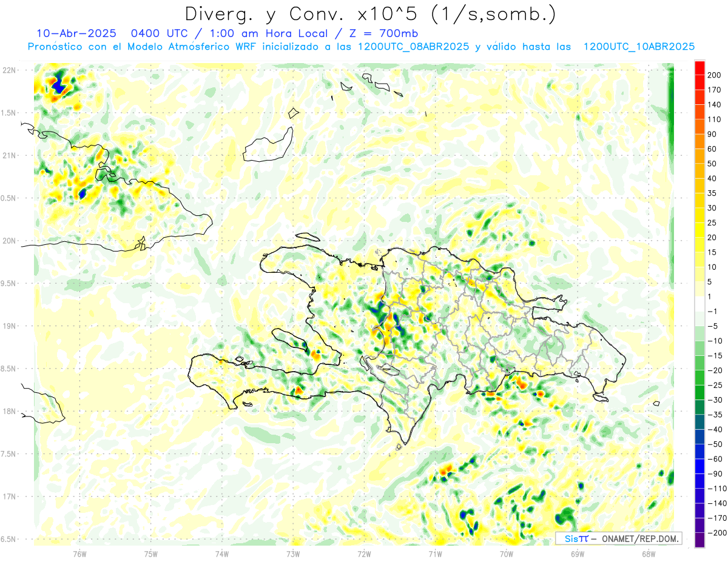The height and width of the screenshot is (562, 728).
Task: Click the '71W' longitude label
Action: (x=435, y=554)
